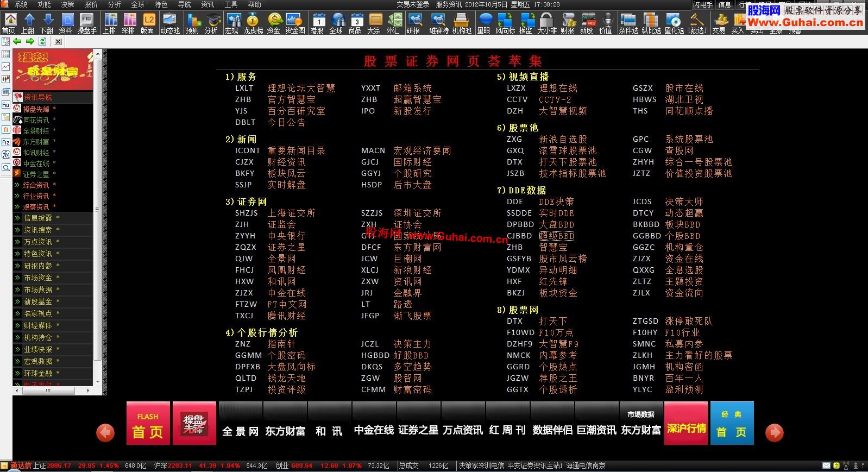
Task: Open the 特色 menu
Action: [x=161, y=4]
